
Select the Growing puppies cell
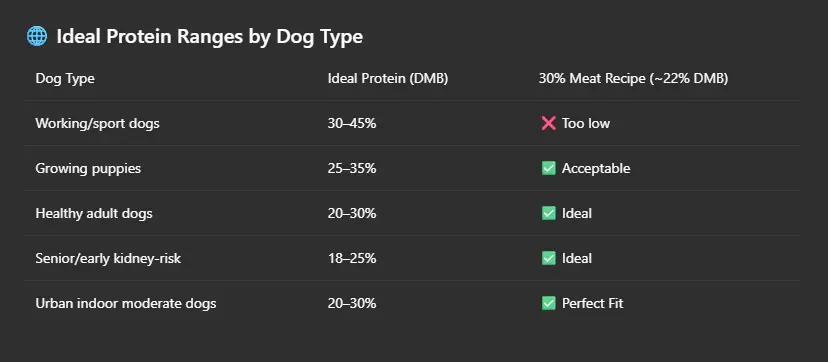coord(88,168)
